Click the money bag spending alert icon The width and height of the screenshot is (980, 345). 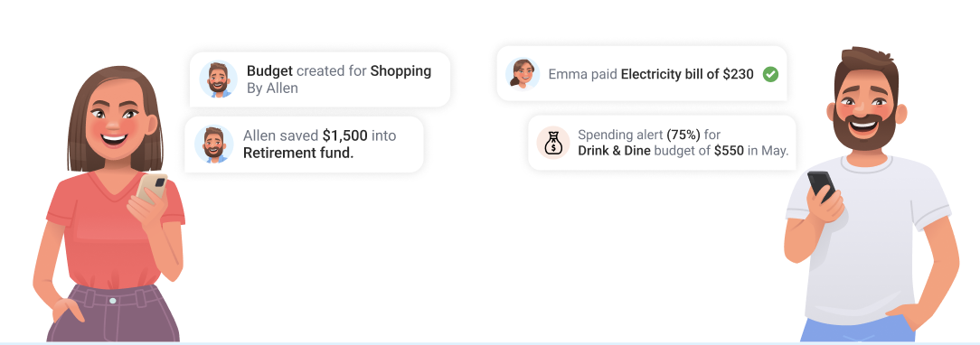click(553, 143)
